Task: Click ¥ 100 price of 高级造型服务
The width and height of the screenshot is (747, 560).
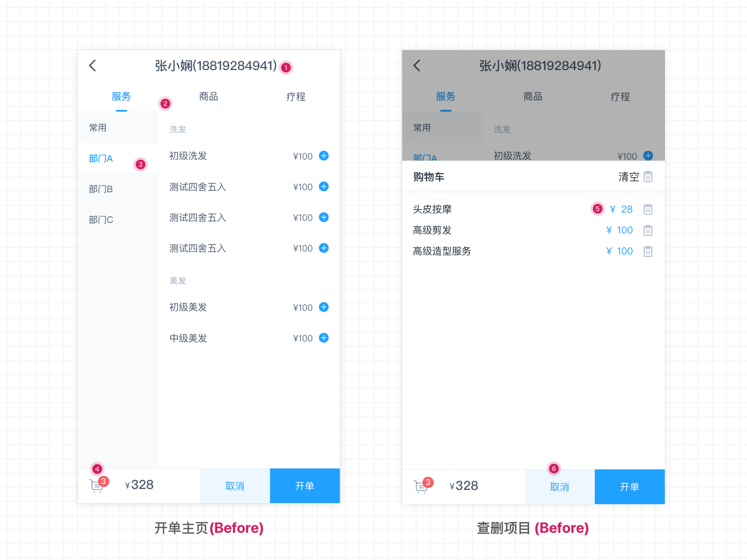Action: (x=620, y=251)
